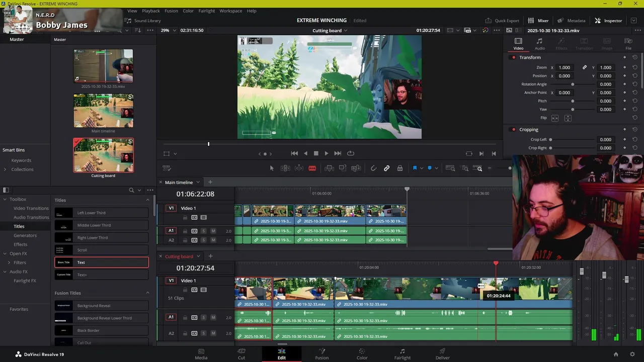Mute A1 track in Main timeline

pos(213,231)
